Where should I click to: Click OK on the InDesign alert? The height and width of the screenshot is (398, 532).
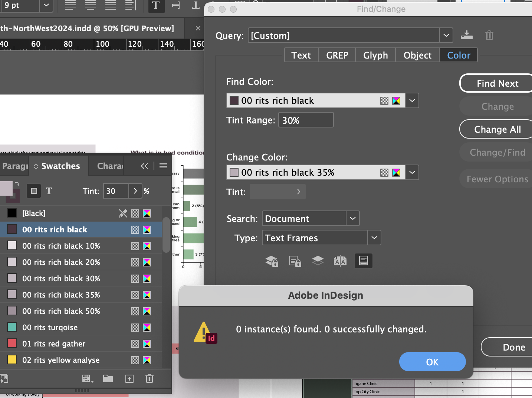432,362
